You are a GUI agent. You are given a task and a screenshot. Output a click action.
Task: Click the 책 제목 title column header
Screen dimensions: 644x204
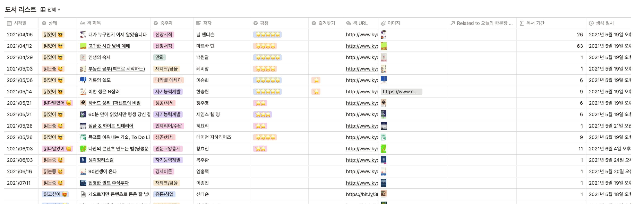point(94,23)
